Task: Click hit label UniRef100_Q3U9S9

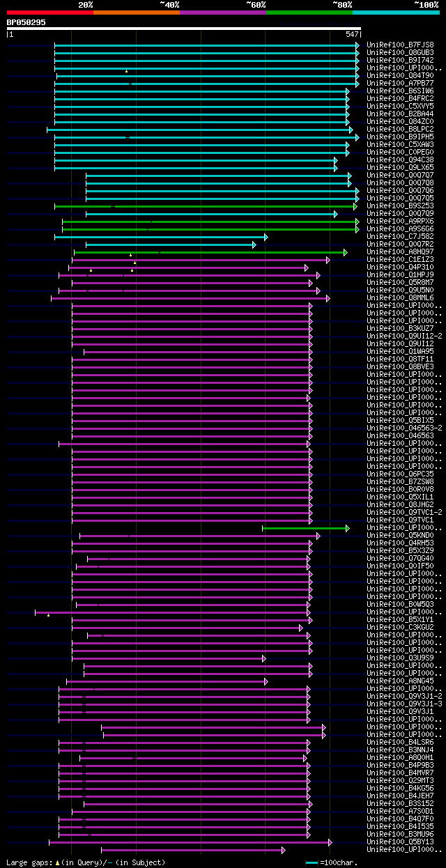Action: (400, 658)
